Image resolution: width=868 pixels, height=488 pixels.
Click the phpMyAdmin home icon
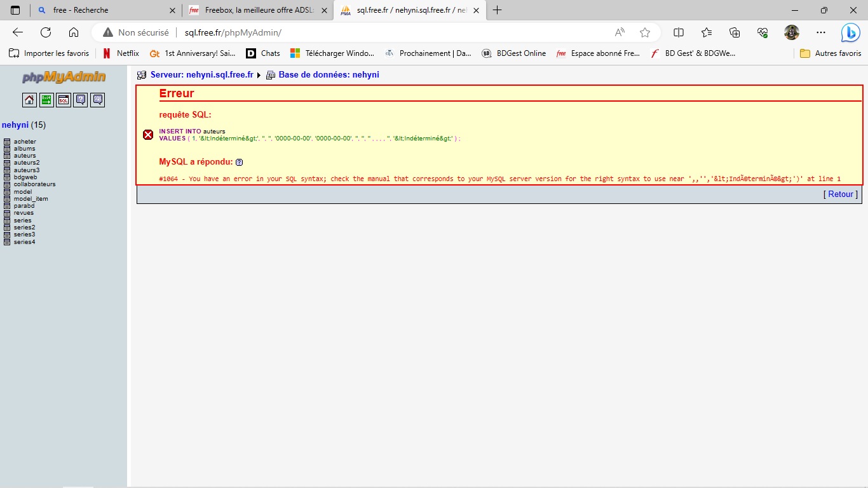click(x=29, y=100)
